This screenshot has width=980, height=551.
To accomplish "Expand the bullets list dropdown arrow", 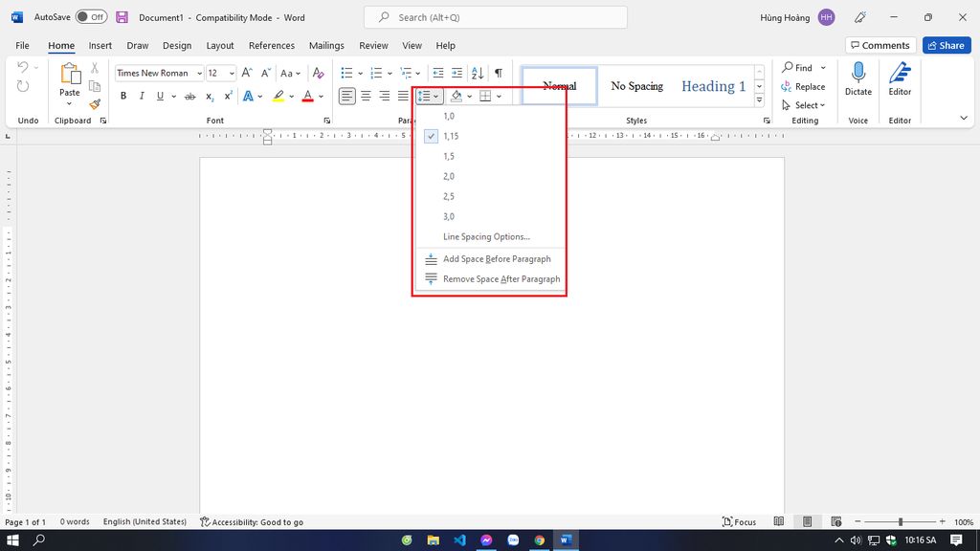I will [x=361, y=74].
